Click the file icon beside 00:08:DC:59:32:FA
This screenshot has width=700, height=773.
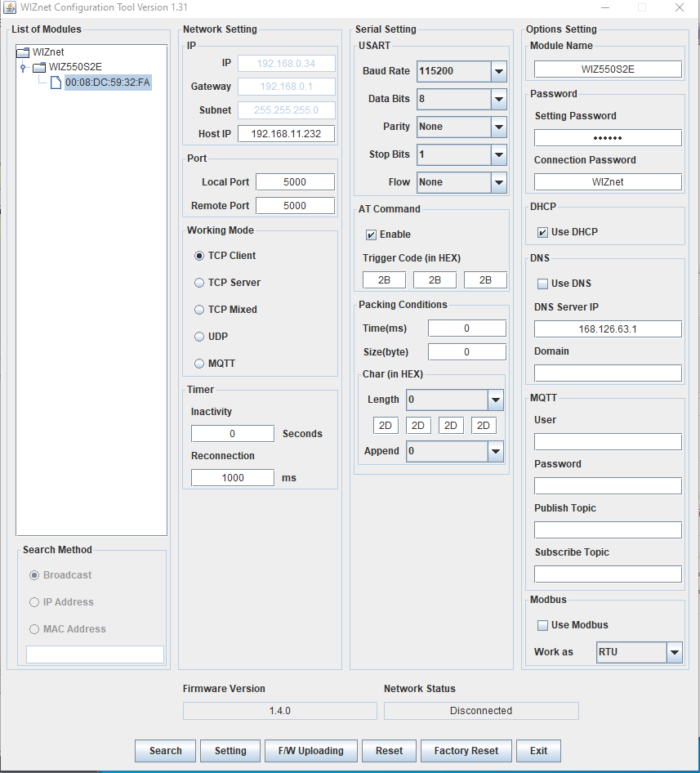pyautogui.click(x=56, y=83)
